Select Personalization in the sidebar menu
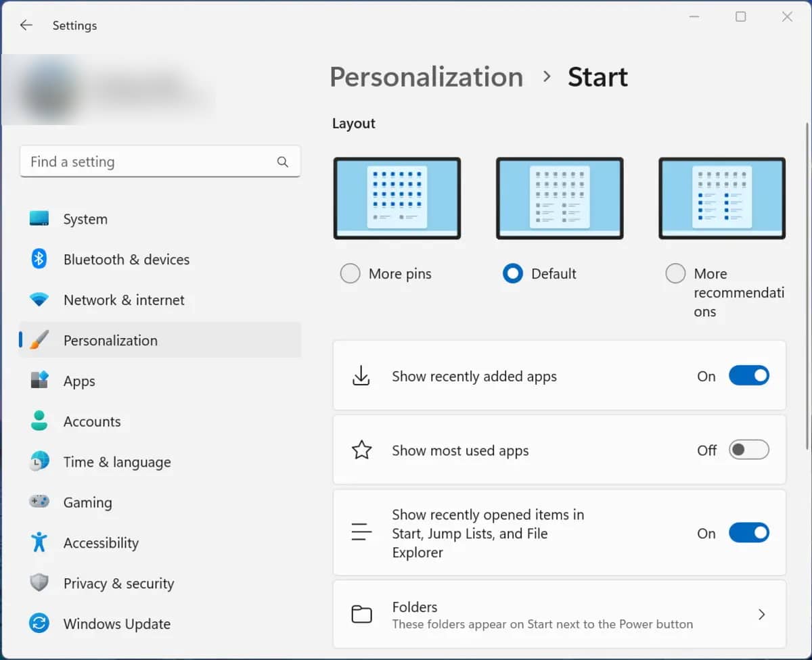The image size is (812, 660). point(110,340)
